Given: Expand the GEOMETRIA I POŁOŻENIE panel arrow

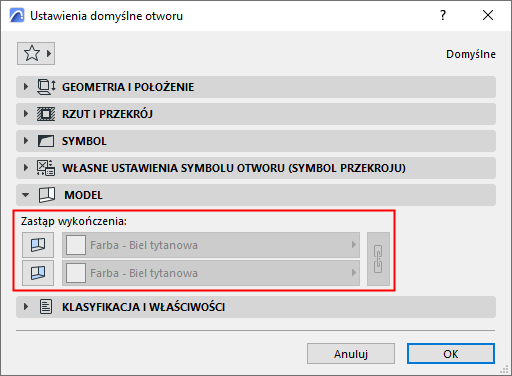Looking at the screenshot, I should pyautogui.click(x=26, y=87).
